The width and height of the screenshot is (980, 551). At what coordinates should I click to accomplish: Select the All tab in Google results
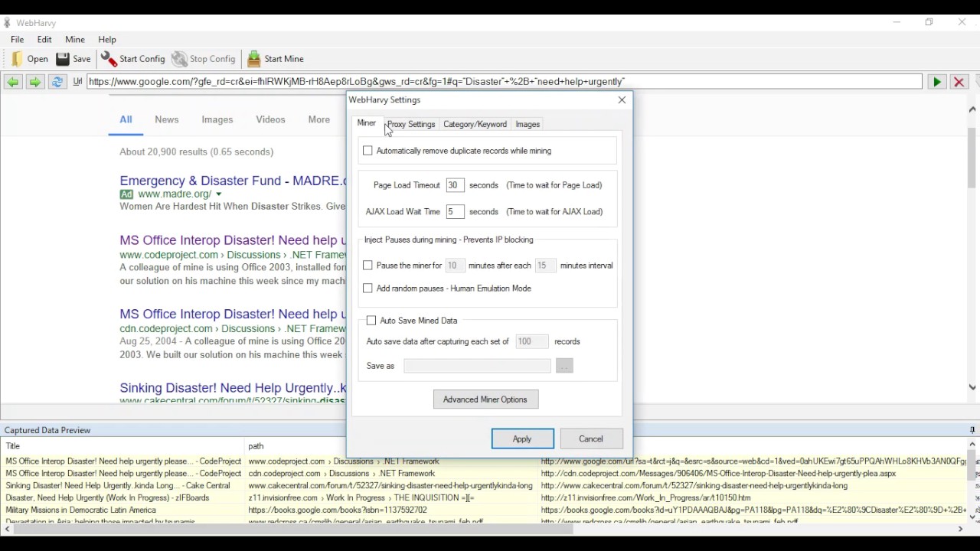(x=126, y=119)
